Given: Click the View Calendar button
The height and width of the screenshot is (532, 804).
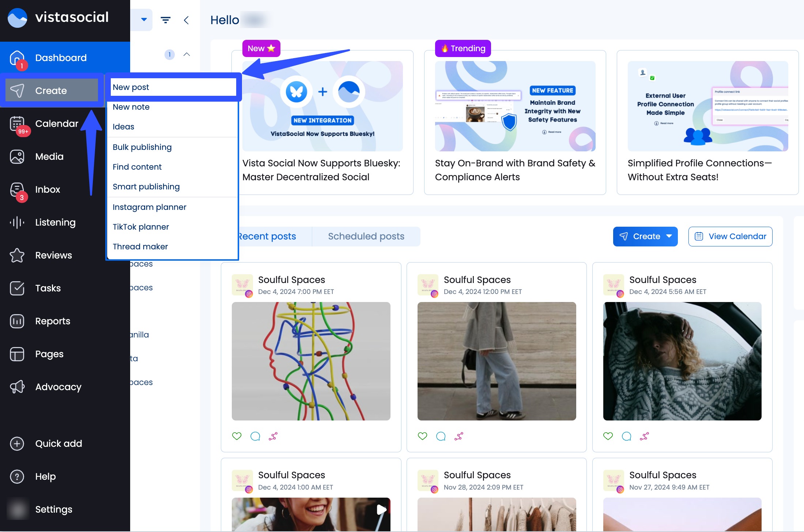Looking at the screenshot, I should [x=730, y=237].
